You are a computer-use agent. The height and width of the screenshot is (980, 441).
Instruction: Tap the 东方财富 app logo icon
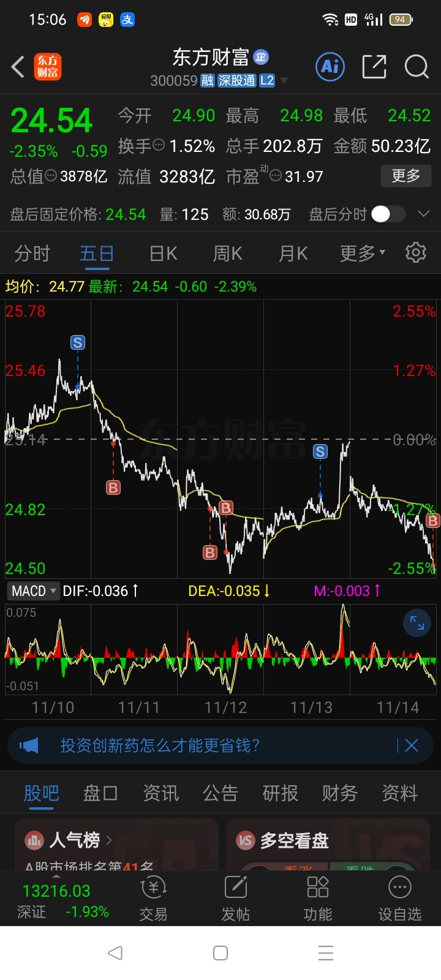point(48,67)
